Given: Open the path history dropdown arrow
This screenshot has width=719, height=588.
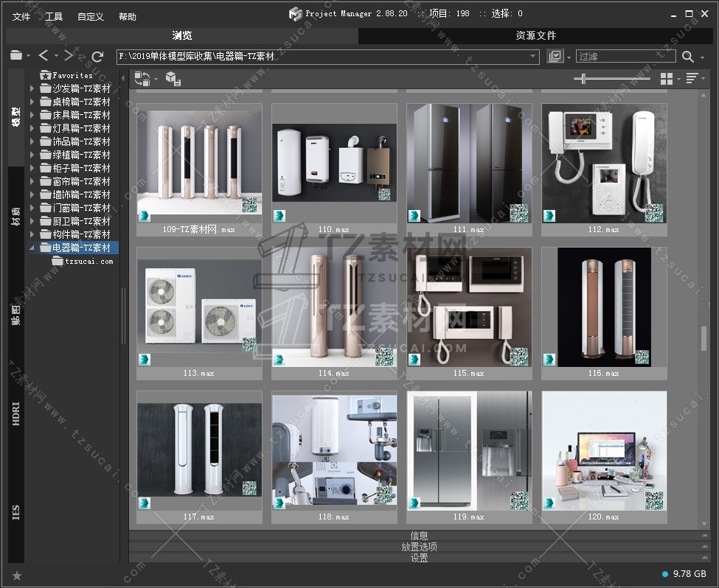Looking at the screenshot, I should (x=533, y=56).
